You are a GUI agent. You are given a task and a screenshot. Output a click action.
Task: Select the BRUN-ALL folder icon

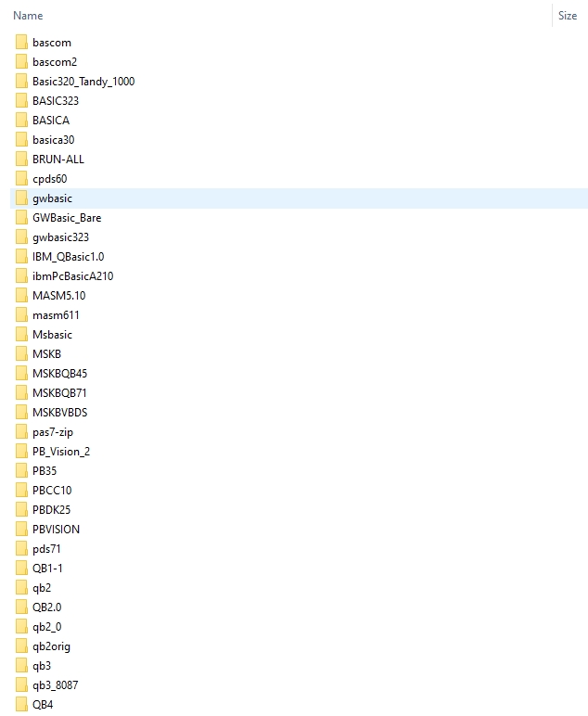21,159
